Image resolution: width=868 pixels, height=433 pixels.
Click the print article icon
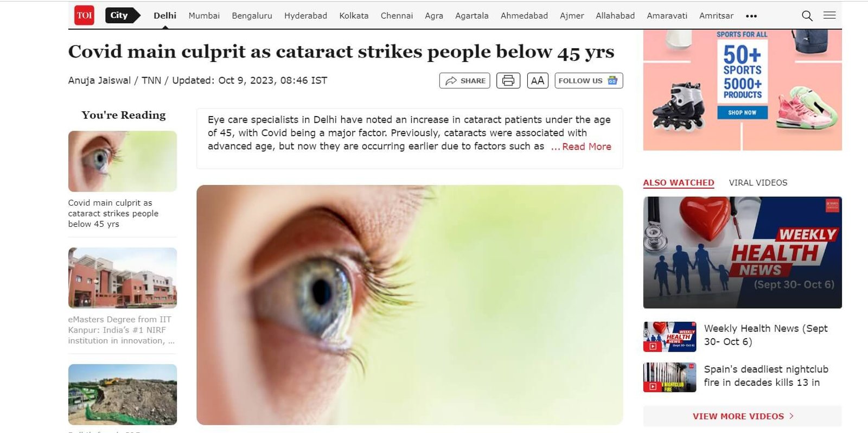(x=508, y=80)
